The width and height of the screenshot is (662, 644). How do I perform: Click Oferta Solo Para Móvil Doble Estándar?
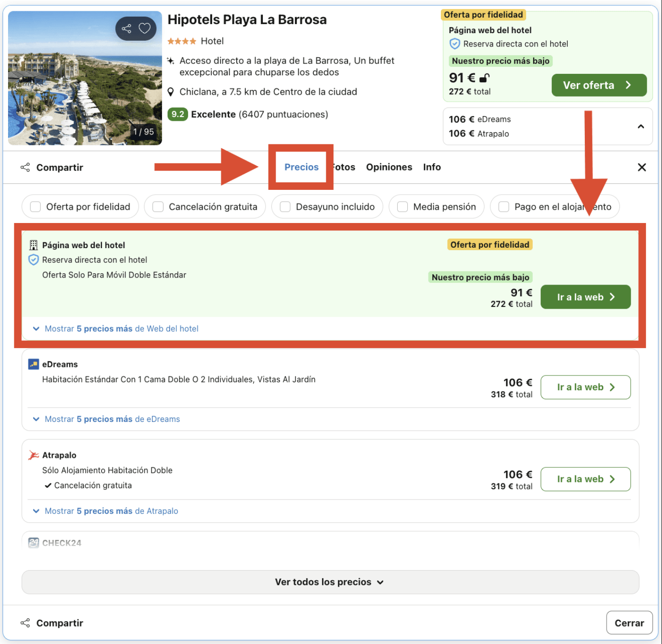(114, 275)
